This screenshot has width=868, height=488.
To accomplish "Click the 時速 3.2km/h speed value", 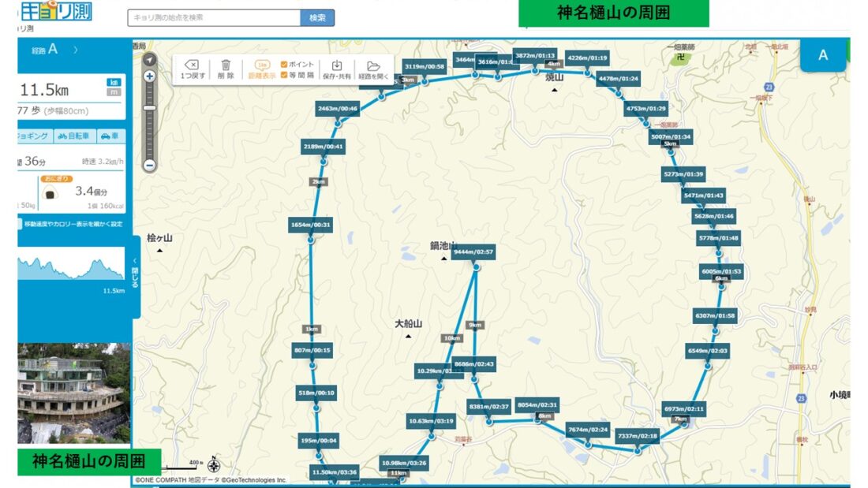I will tap(103, 162).
